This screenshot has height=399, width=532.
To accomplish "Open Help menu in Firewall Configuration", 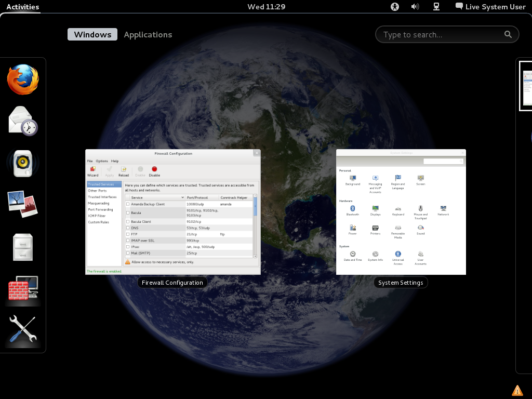I will (115, 161).
